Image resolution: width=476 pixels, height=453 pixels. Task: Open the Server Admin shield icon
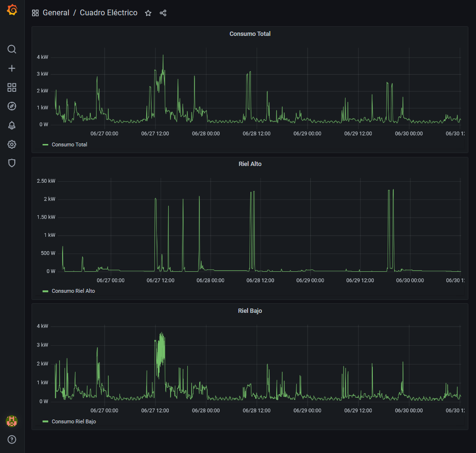click(12, 163)
